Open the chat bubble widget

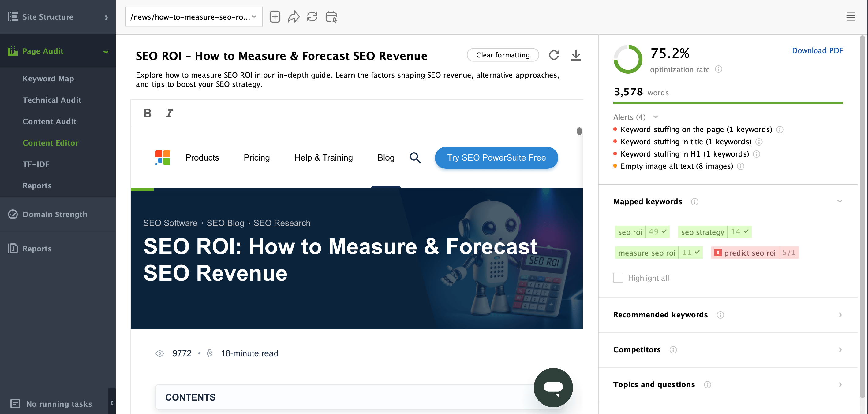(x=553, y=387)
